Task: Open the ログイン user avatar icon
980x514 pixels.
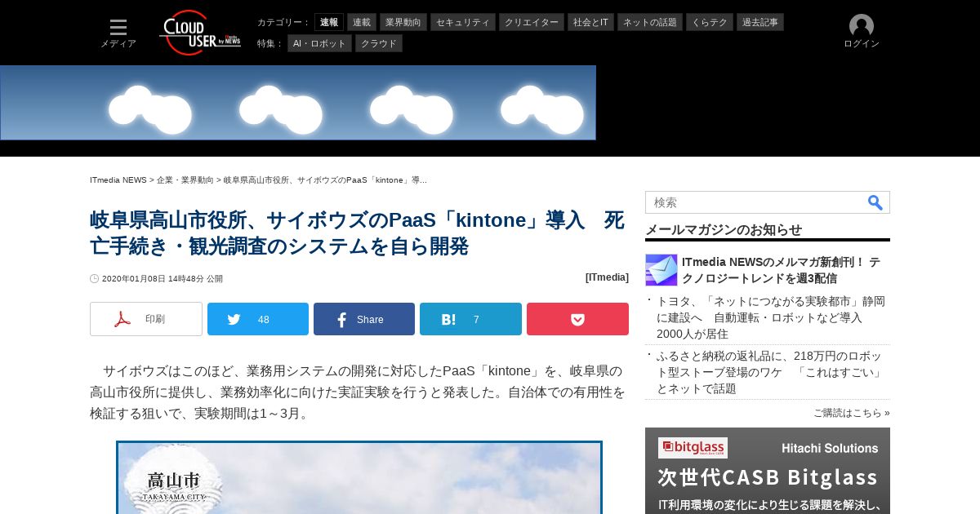Action: click(862, 26)
